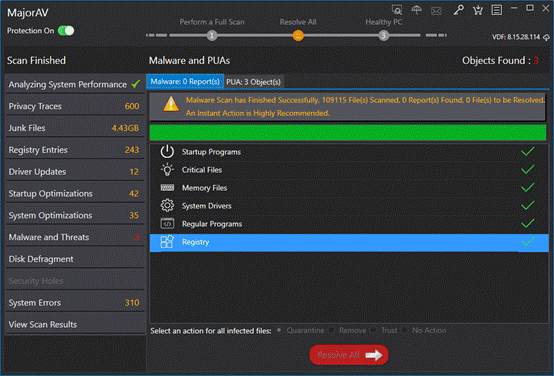Viewport: 554px width, 376px height.
Task: Click the envelope mail icon
Action: pyautogui.click(x=436, y=11)
